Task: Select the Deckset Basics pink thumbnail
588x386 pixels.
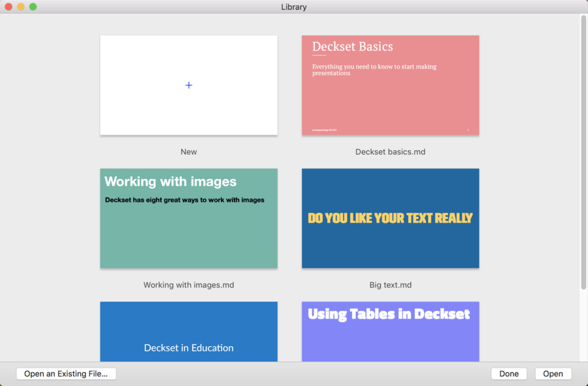Action: [391, 85]
